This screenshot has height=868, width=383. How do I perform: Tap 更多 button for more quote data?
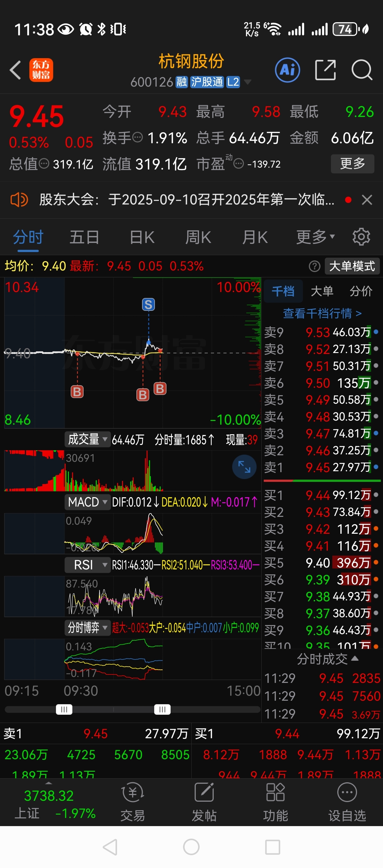point(352,164)
